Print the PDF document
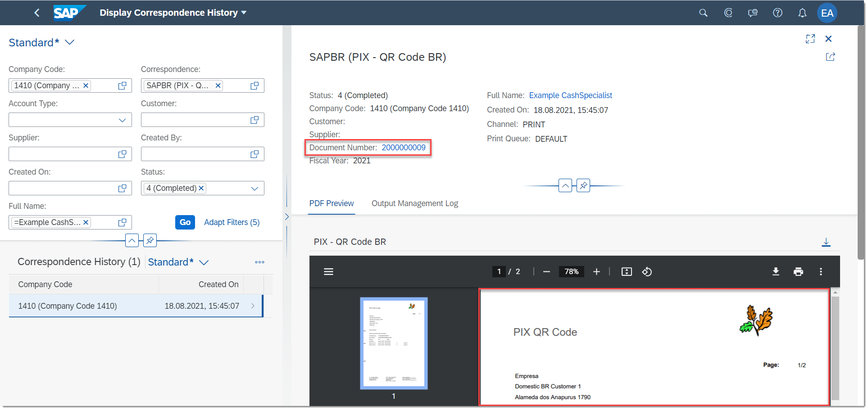The width and height of the screenshot is (868, 410). point(798,271)
